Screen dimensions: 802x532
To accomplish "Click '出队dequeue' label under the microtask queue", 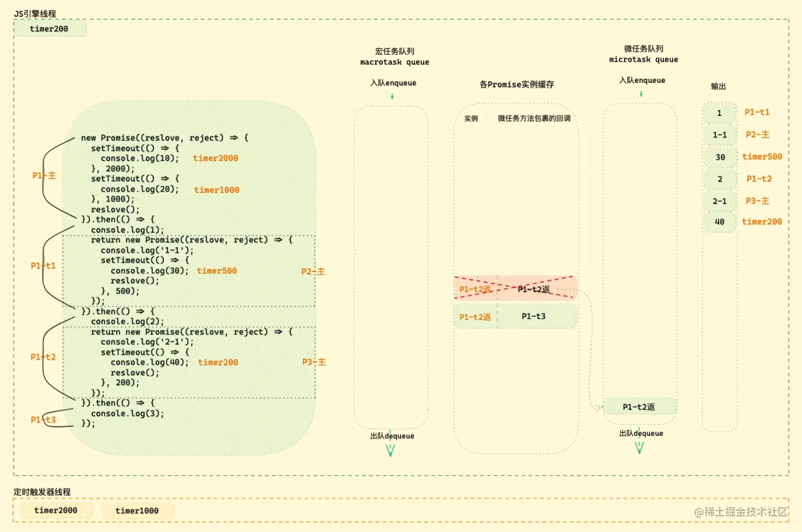I will point(641,433).
